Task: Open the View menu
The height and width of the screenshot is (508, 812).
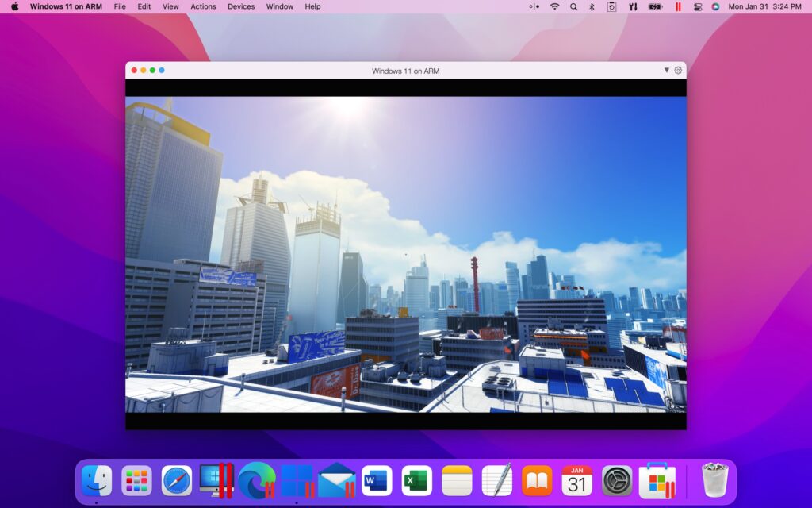Action: tap(170, 6)
